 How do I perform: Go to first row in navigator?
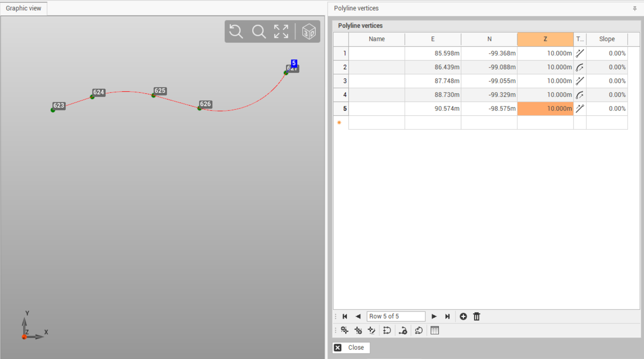pos(345,316)
